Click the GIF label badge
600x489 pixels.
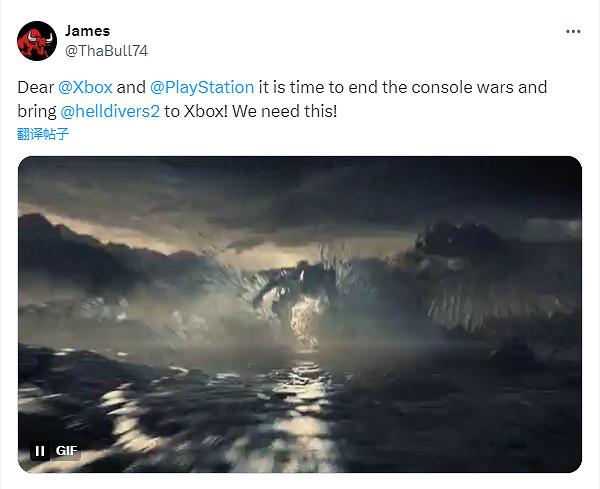click(66, 451)
